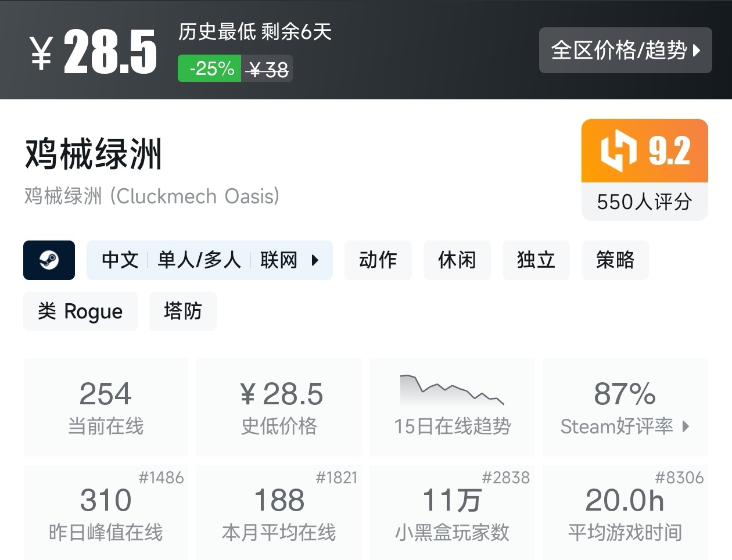
Task: Open 全区价格/趋势 expander arrow
Action: (x=695, y=51)
